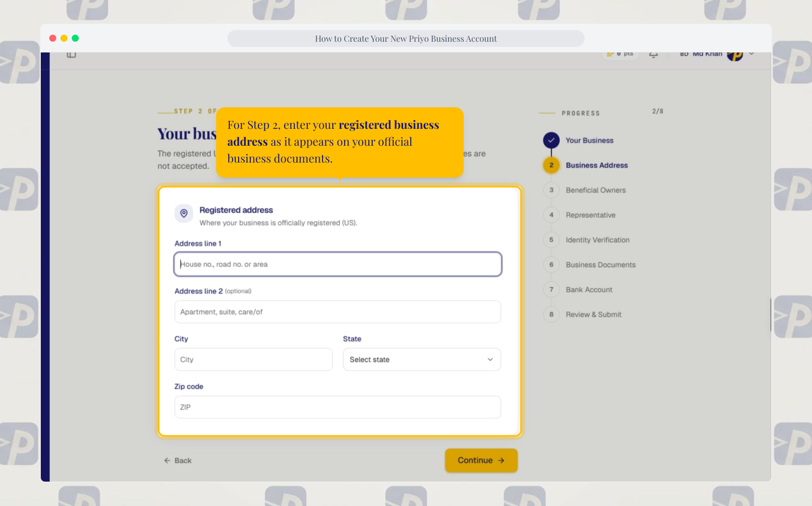The width and height of the screenshot is (812, 506).
Task: Click the "2/8" progress counter
Action: click(x=658, y=112)
